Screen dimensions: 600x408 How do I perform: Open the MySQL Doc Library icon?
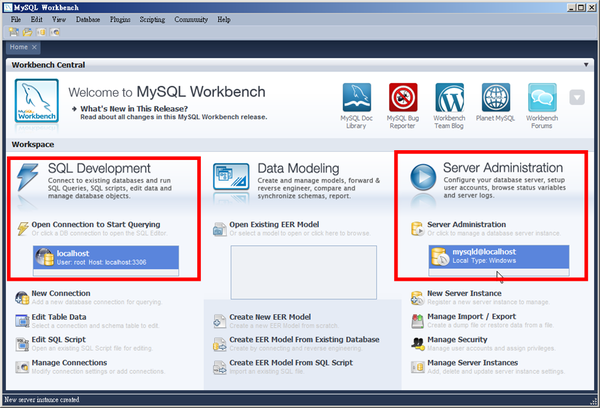[x=357, y=97]
